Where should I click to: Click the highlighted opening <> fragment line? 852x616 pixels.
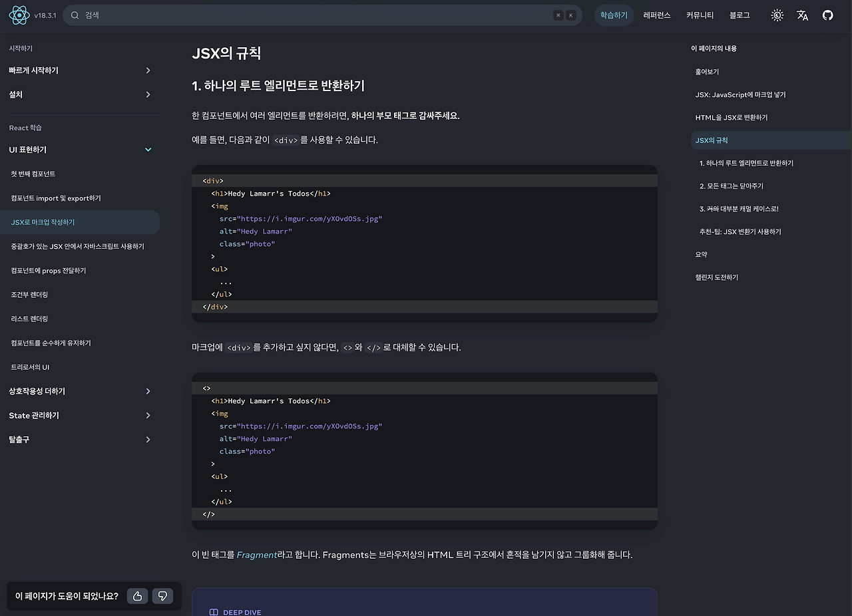pyautogui.click(x=425, y=388)
